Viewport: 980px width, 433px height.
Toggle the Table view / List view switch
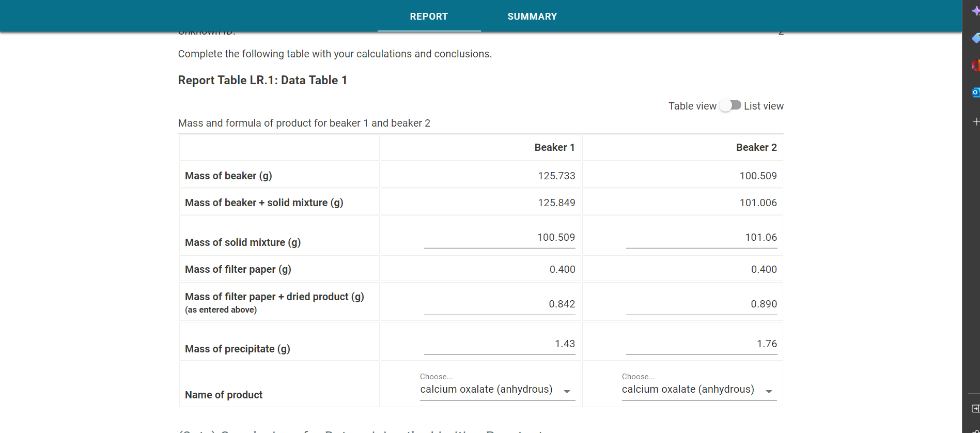click(730, 105)
